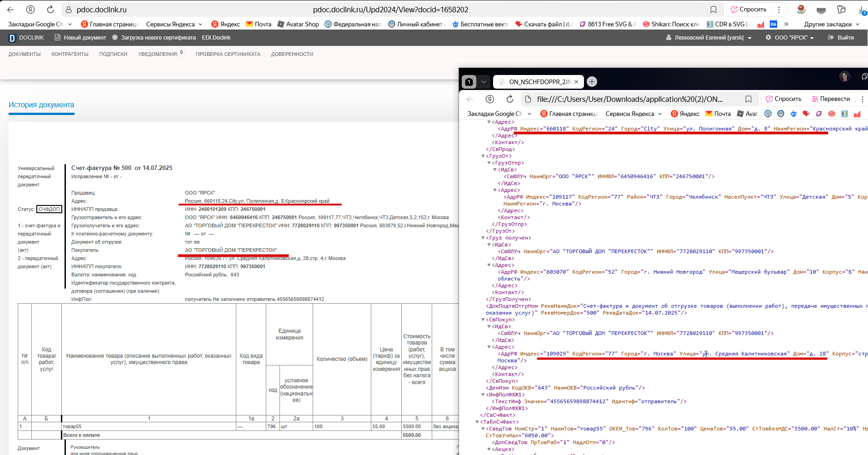Bookmark the XML file page

(748, 99)
